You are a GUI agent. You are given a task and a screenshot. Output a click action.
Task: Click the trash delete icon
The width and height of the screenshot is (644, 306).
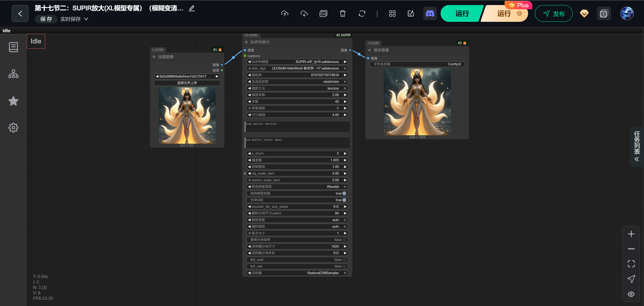(x=342, y=13)
